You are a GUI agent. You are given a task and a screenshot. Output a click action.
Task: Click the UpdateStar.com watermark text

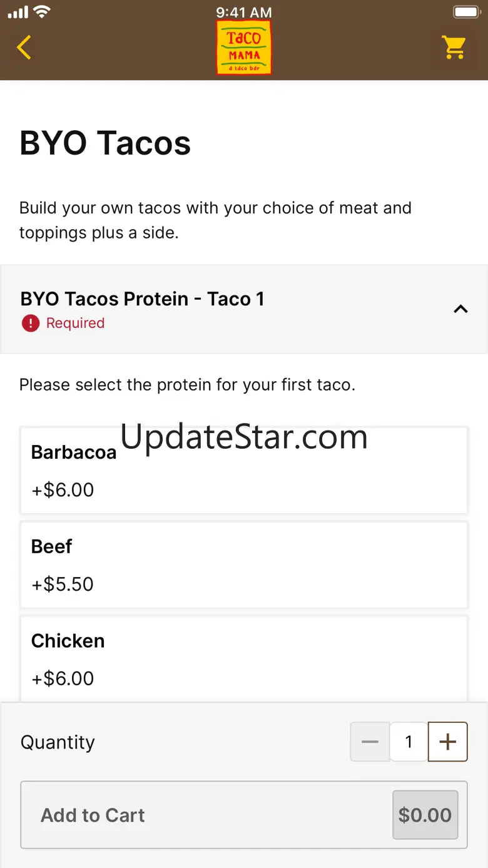(x=244, y=436)
